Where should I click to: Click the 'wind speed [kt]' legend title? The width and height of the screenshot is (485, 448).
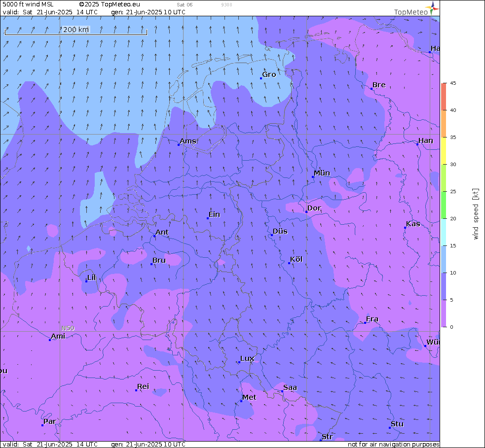[x=476, y=214]
